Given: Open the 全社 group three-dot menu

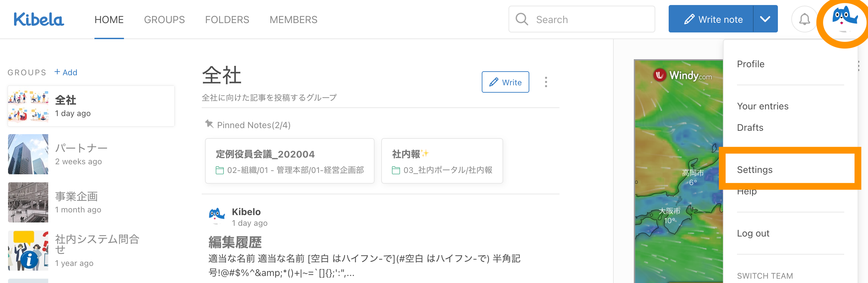Looking at the screenshot, I should (546, 82).
